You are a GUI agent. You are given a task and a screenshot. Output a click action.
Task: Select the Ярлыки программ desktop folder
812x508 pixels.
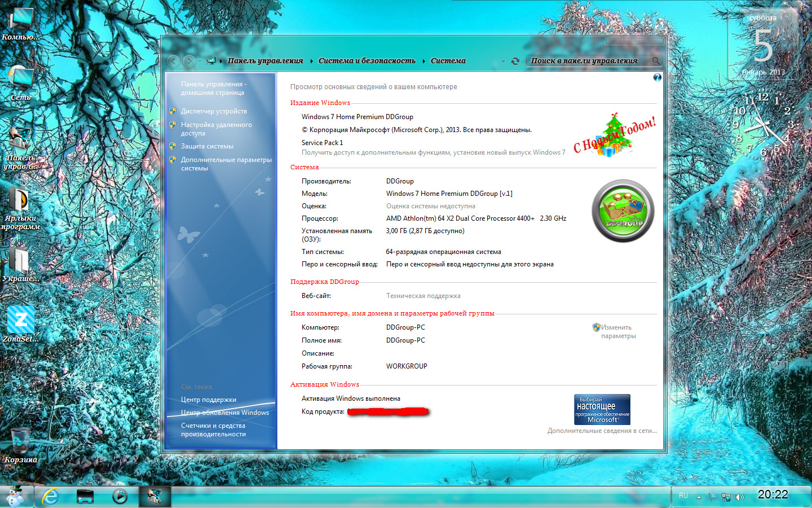click(21, 208)
